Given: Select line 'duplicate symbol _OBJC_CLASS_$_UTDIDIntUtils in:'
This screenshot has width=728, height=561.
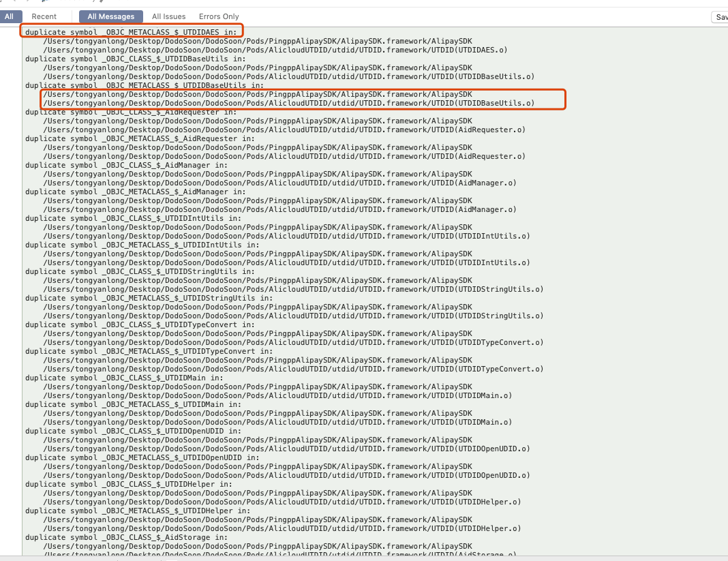Looking at the screenshot, I should tap(133, 218).
